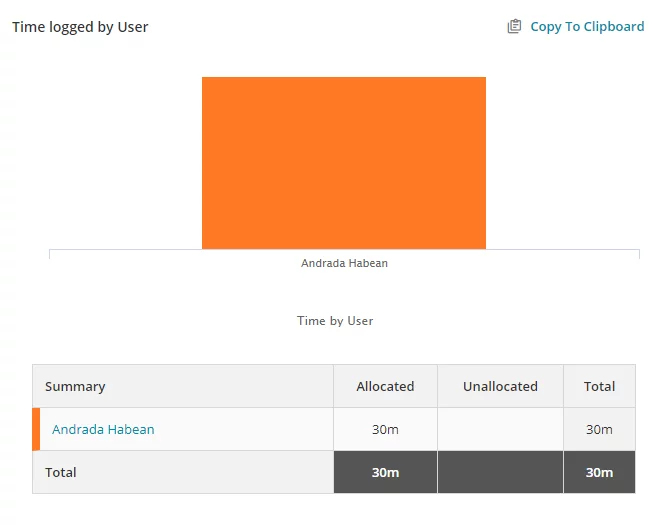Click the Time logged by User heading
The height and width of the screenshot is (525, 669).
coord(80,27)
